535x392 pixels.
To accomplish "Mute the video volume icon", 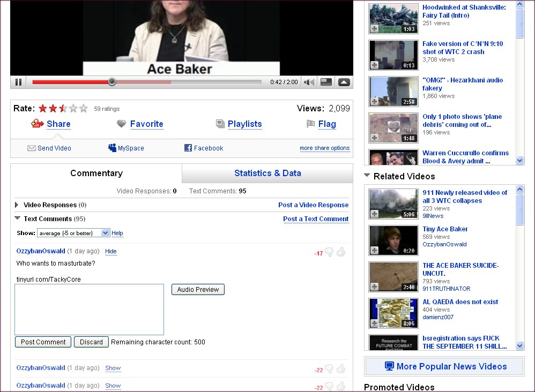I will pyautogui.click(x=309, y=82).
